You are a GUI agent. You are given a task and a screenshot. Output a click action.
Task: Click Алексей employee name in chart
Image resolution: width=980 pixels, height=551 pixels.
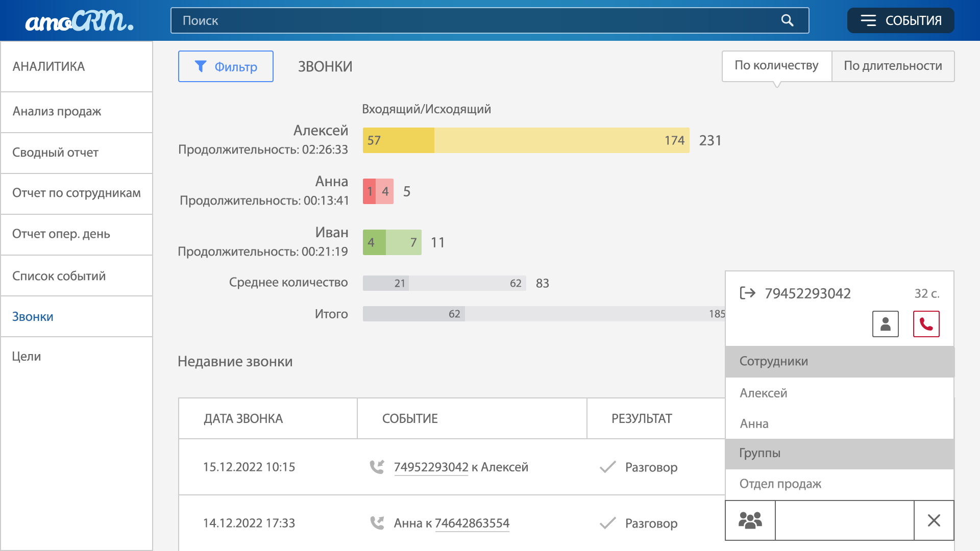tap(321, 131)
